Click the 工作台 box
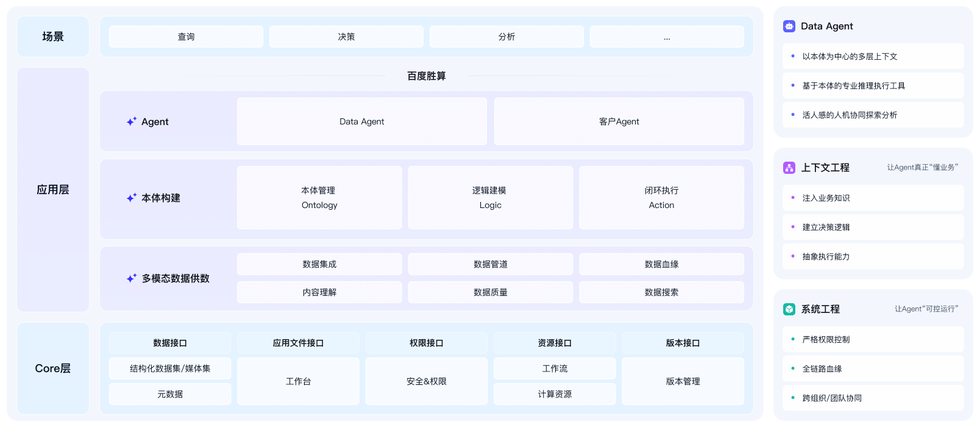 298,381
